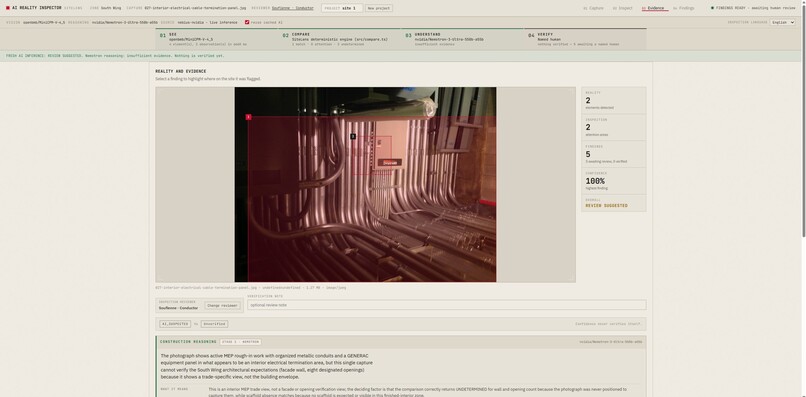
Task: Switch to the Capture tab
Action: tap(594, 8)
